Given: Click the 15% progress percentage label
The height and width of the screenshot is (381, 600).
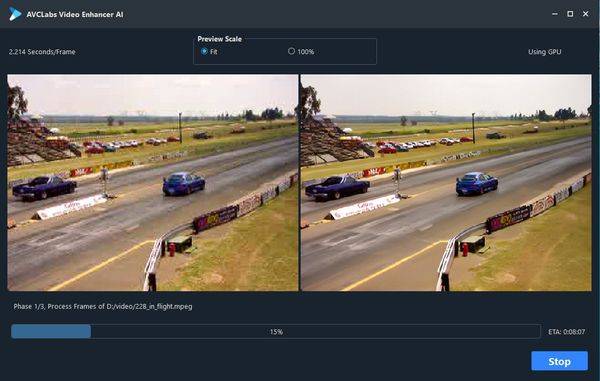Looking at the screenshot, I should 276,332.
